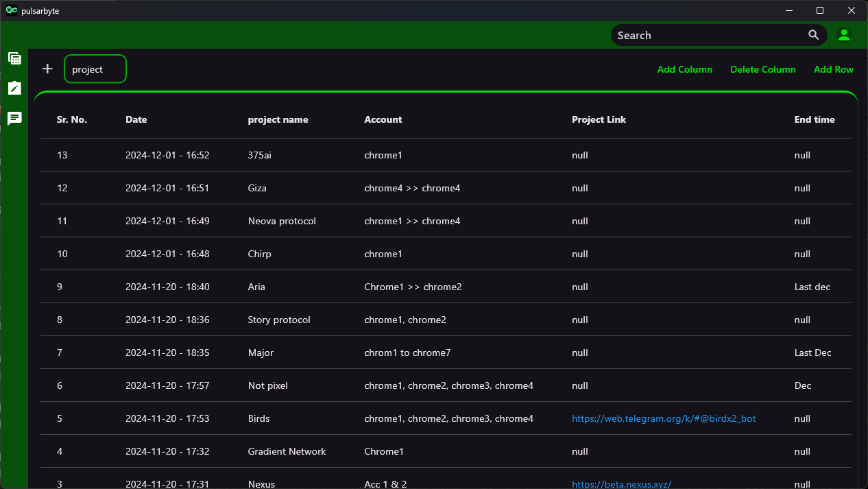Click serial number 10 cell
The image size is (868, 489).
(62, 254)
